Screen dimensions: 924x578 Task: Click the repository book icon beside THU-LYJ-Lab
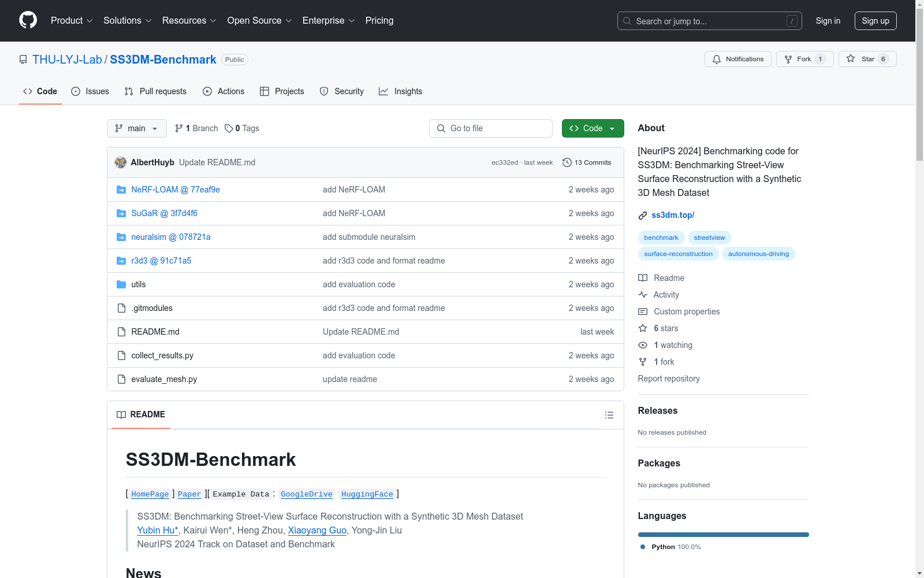point(23,60)
